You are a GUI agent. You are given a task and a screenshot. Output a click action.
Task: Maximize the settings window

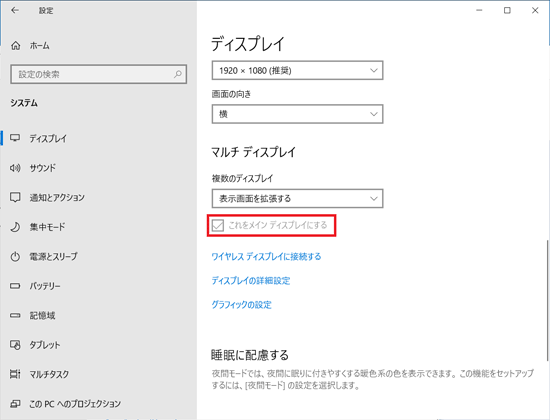(507, 11)
